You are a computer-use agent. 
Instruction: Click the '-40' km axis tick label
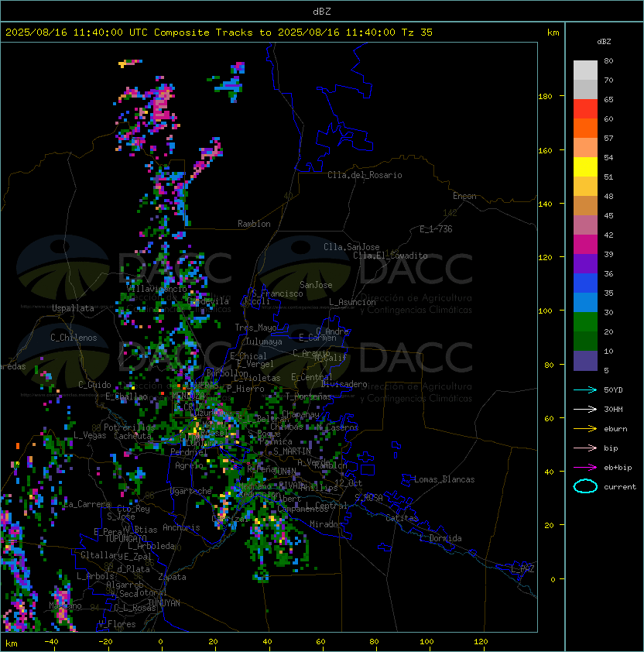(51, 642)
